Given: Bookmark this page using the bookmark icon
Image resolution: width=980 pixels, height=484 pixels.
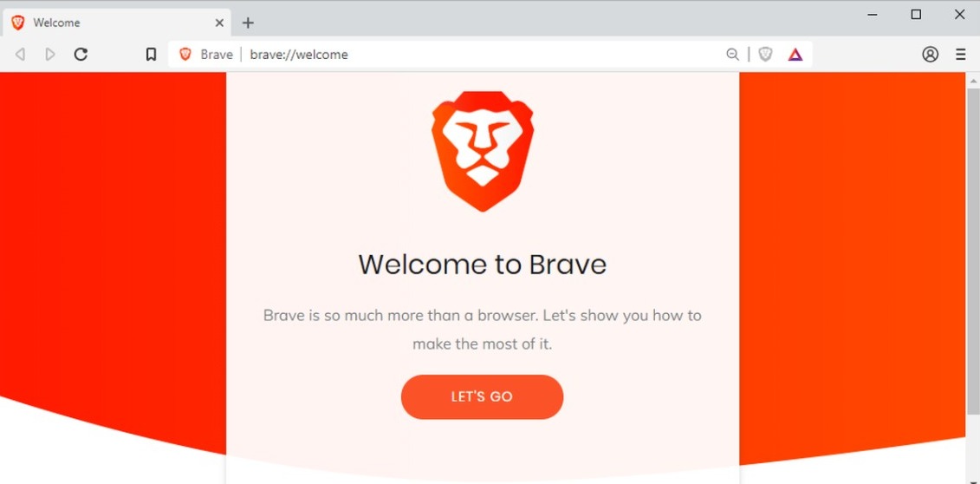Looking at the screenshot, I should 151,55.
